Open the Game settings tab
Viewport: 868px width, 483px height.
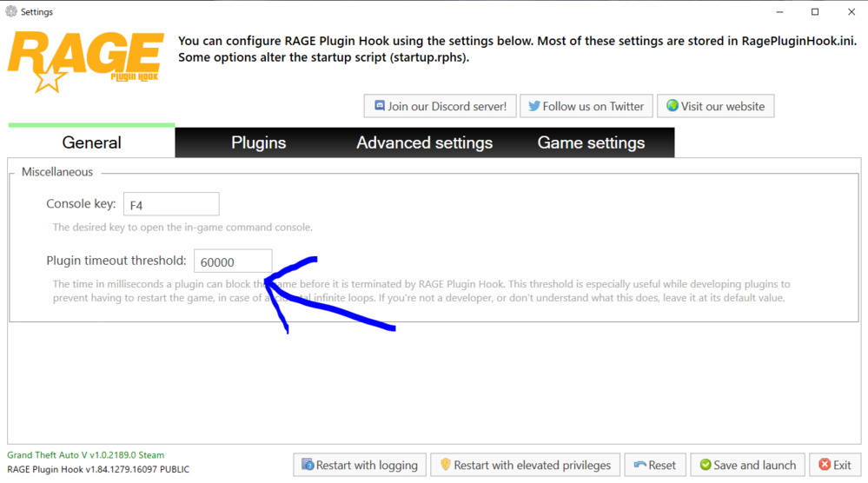click(x=591, y=142)
